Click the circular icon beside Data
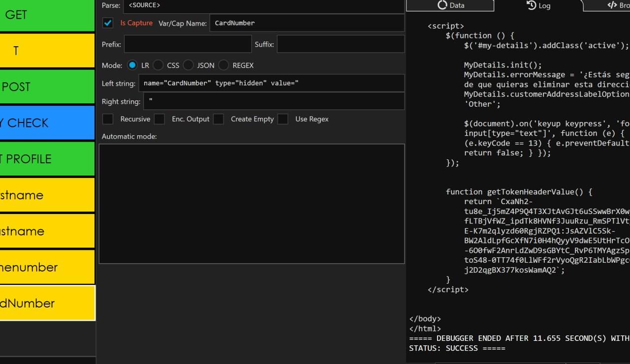The image size is (630, 364). click(x=442, y=5)
